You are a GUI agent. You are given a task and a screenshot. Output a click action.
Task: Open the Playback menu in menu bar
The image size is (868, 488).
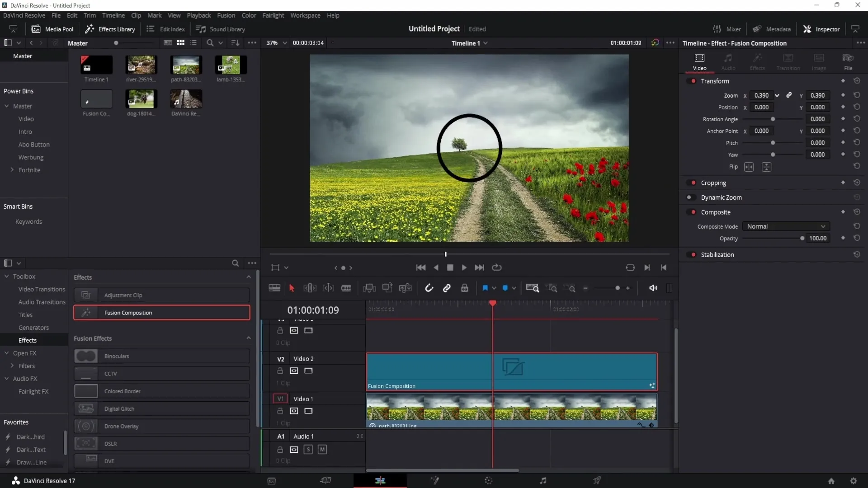(x=198, y=15)
